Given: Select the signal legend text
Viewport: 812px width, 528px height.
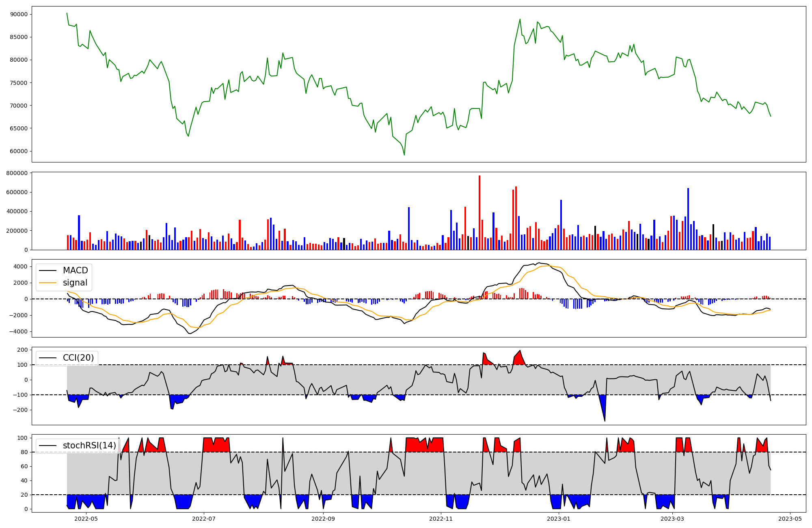Looking at the screenshot, I should coord(75,283).
